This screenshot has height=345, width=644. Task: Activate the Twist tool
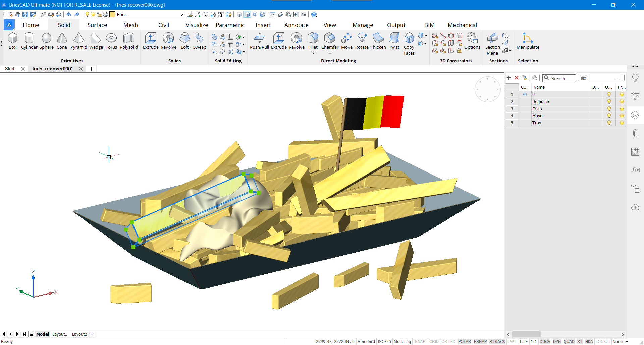pyautogui.click(x=394, y=41)
